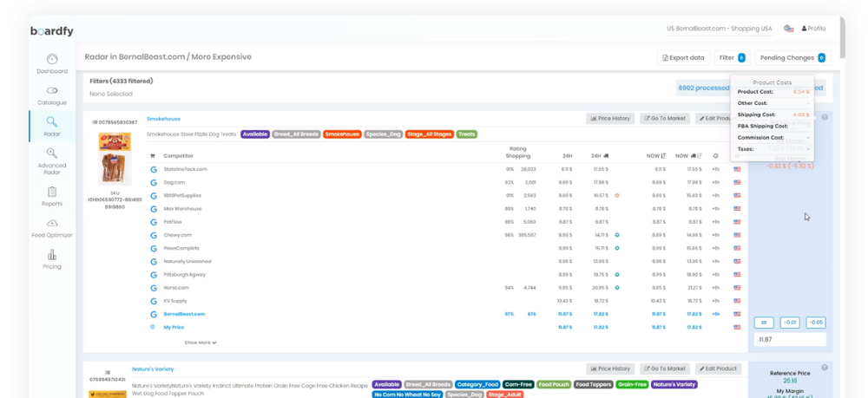
Task: Click the orange Smokehouse tag
Action: (x=342, y=134)
